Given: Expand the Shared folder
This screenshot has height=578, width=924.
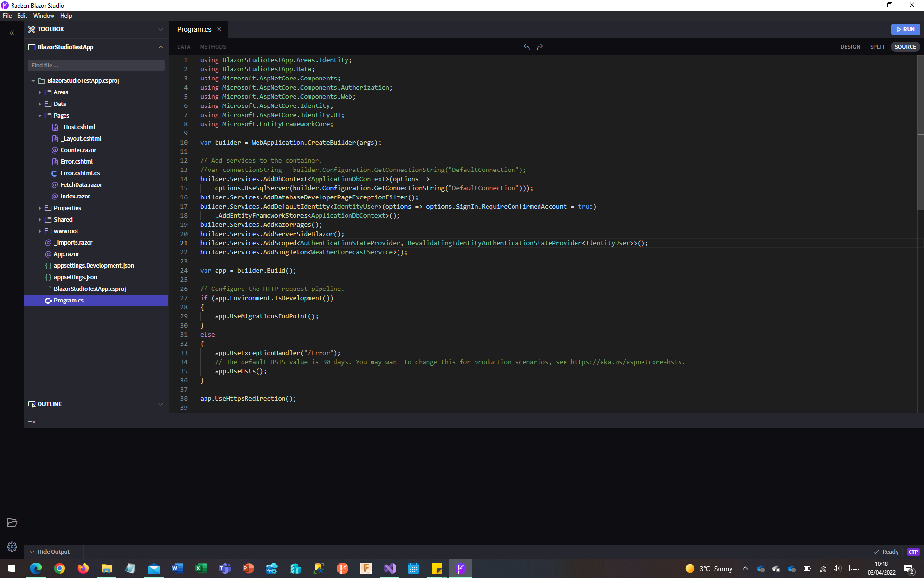Looking at the screenshot, I should (40, 219).
